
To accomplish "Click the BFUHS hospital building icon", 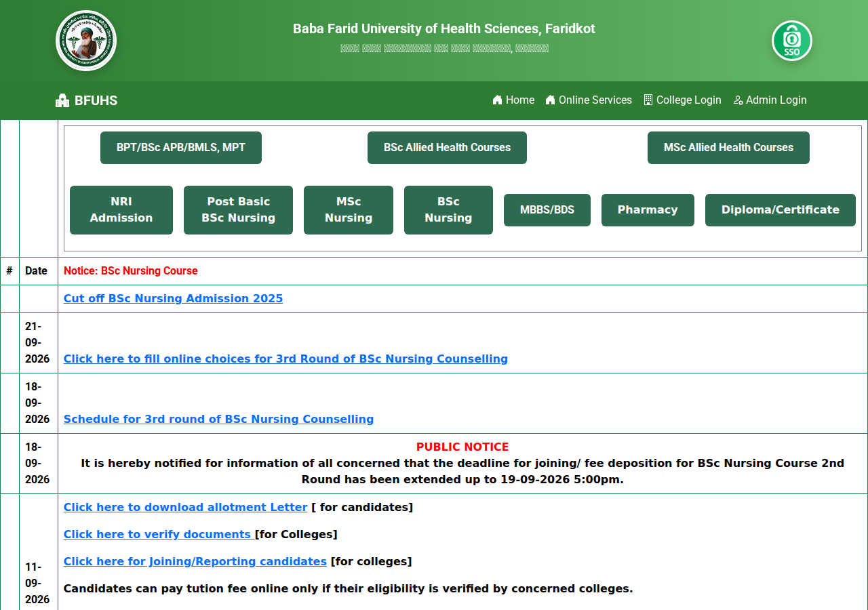I will click(62, 100).
